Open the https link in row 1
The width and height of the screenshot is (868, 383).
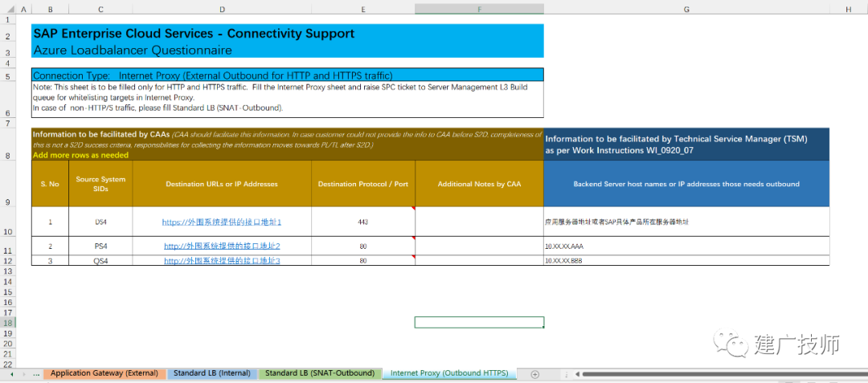222,222
